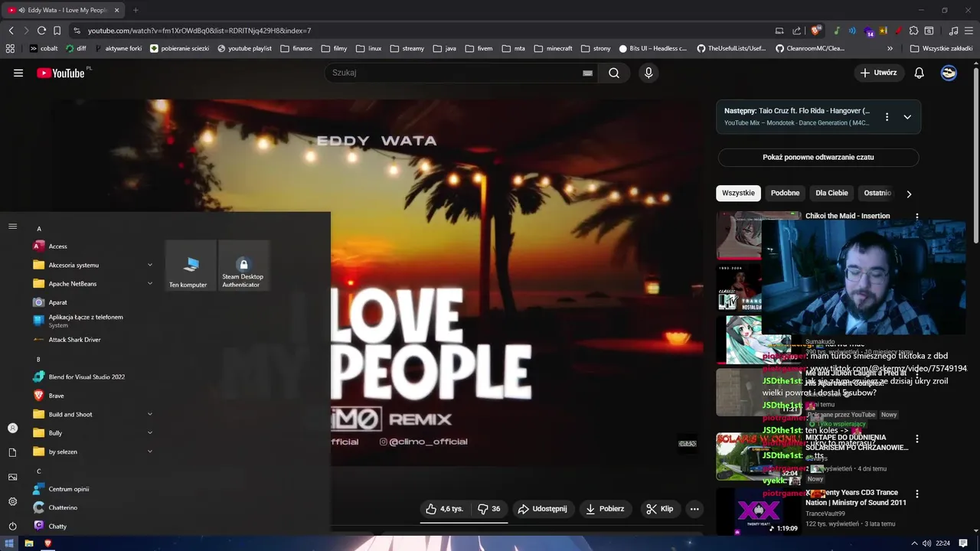Select the Wszystkie filter chip
Screen dimensions: 980x551
(738, 193)
